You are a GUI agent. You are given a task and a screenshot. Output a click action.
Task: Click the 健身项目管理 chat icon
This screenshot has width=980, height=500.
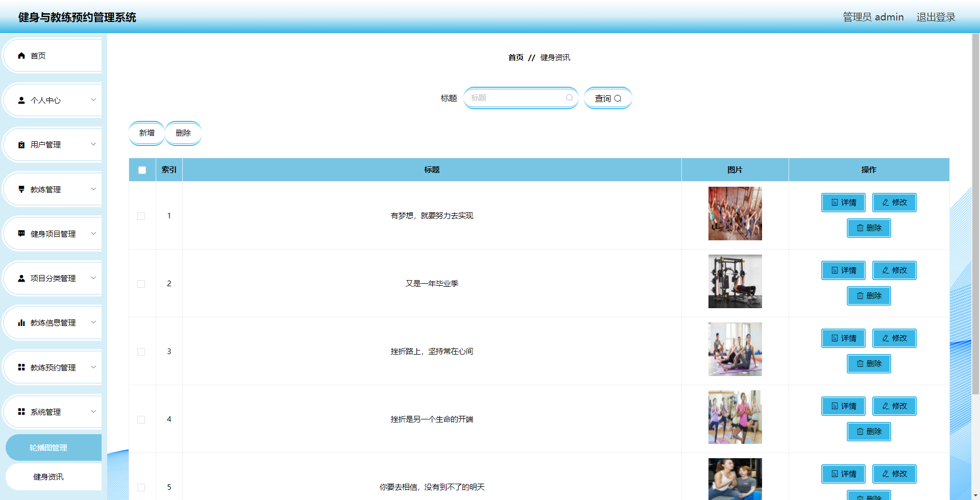pos(21,234)
